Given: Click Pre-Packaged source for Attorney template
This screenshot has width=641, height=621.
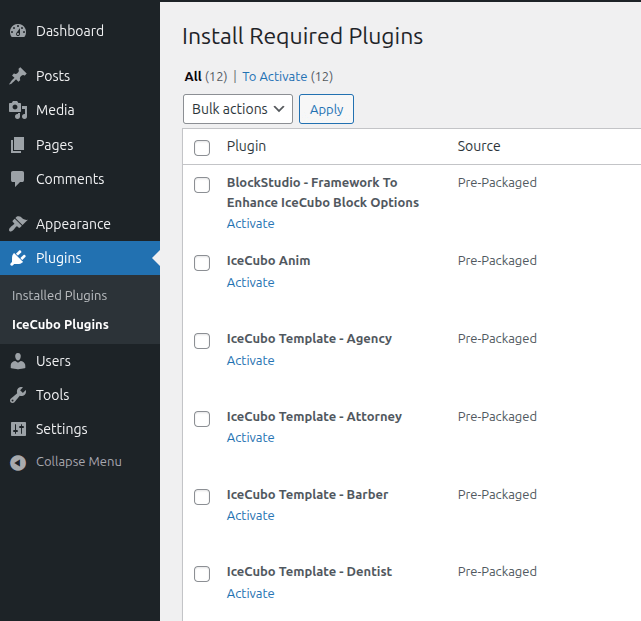Looking at the screenshot, I should click(497, 417).
